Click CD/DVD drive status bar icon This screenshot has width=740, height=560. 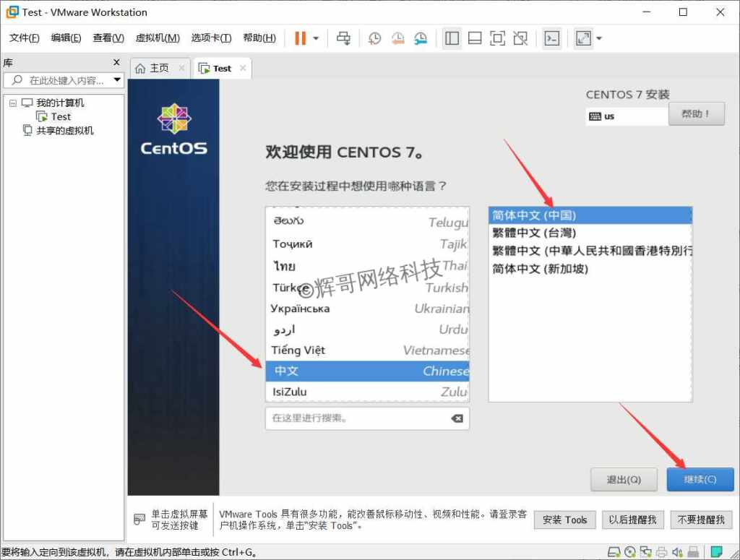[x=629, y=551]
